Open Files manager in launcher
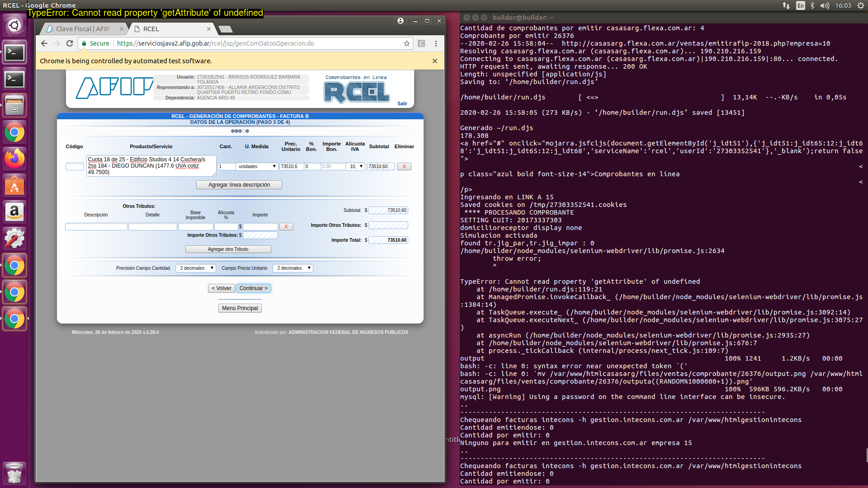Image resolution: width=868 pixels, height=488 pixels. 14,106
